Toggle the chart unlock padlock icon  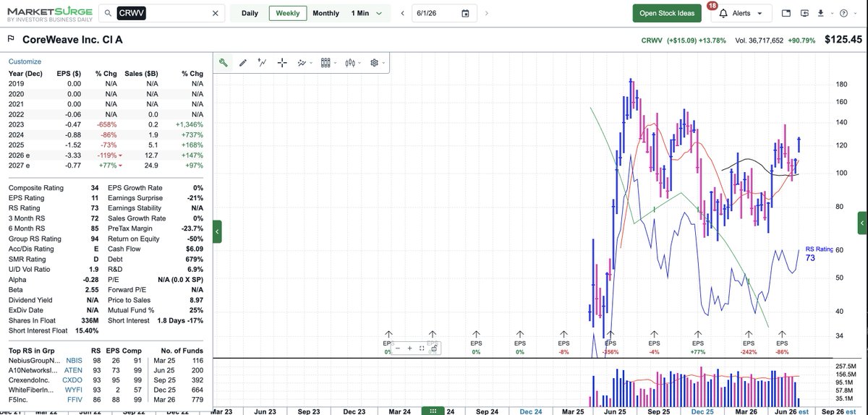[x=433, y=348]
